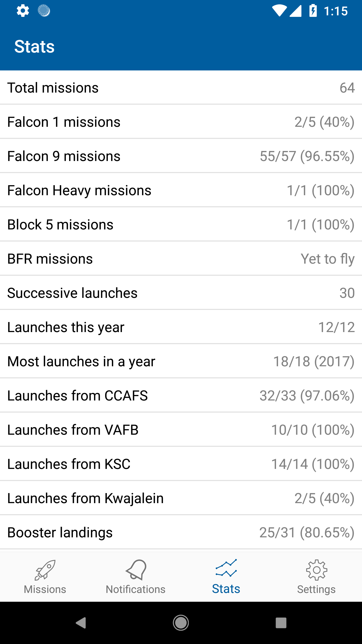Select the Total missions row
Image resolution: width=362 pixels, height=644 pixels.
click(181, 88)
